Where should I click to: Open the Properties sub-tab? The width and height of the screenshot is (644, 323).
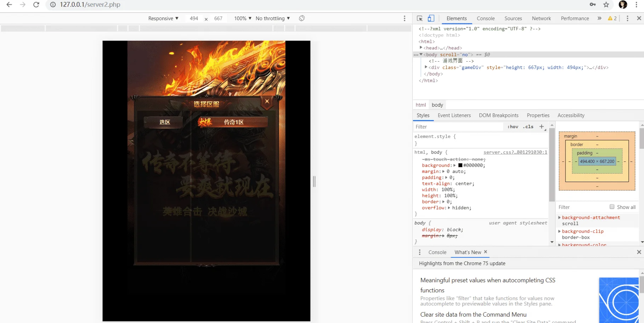(x=538, y=115)
